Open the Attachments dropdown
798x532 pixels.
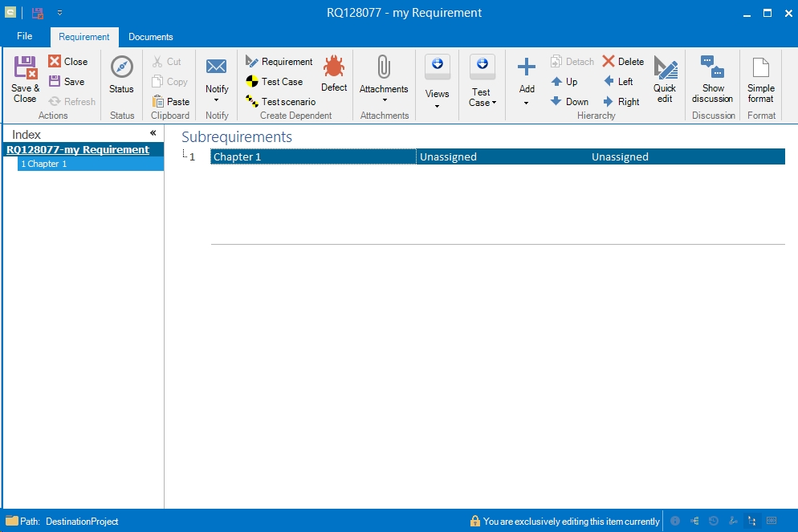[384, 99]
